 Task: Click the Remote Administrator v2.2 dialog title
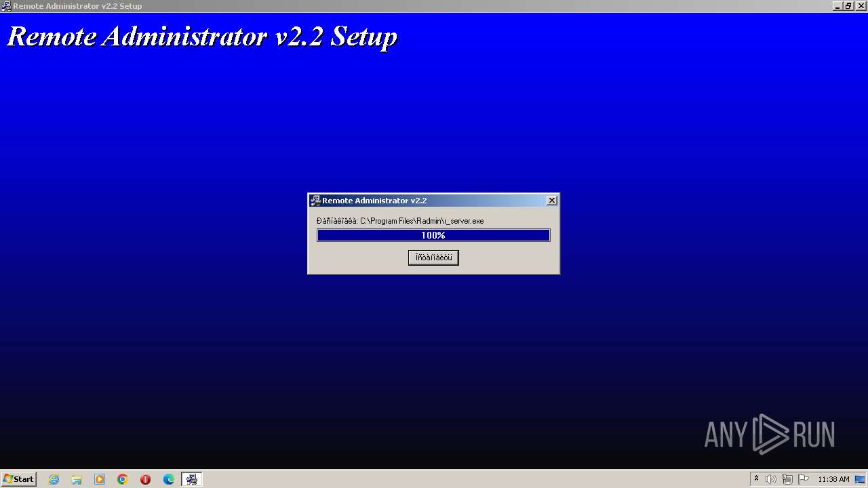(374, 201)
